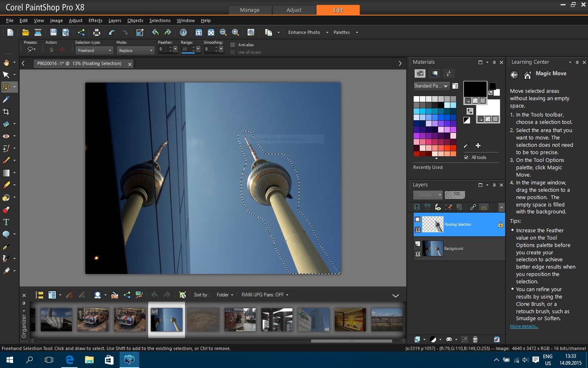
Task: Select the Pan hand tool
Action: click(6, 63)
